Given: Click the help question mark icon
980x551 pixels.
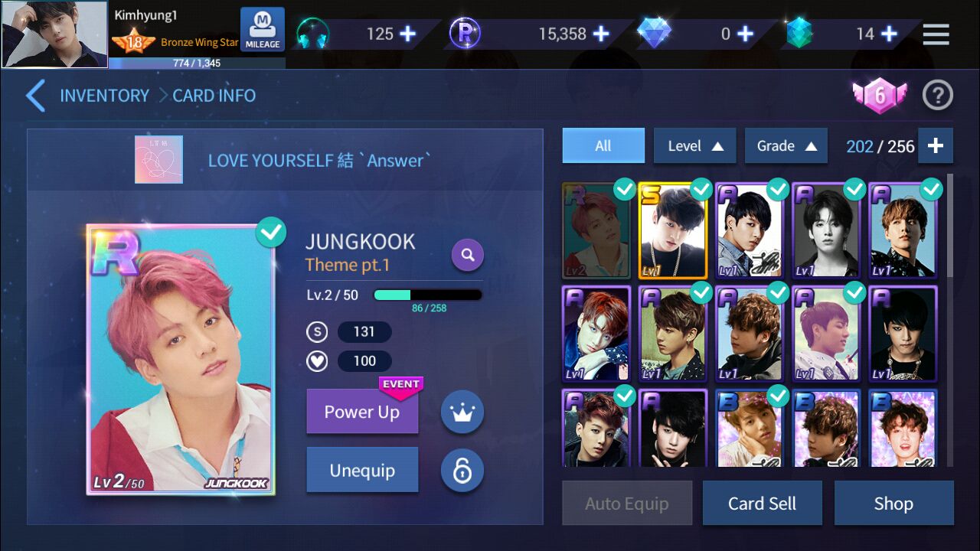Looking at the screenshot, I should [x=937, y=96].
